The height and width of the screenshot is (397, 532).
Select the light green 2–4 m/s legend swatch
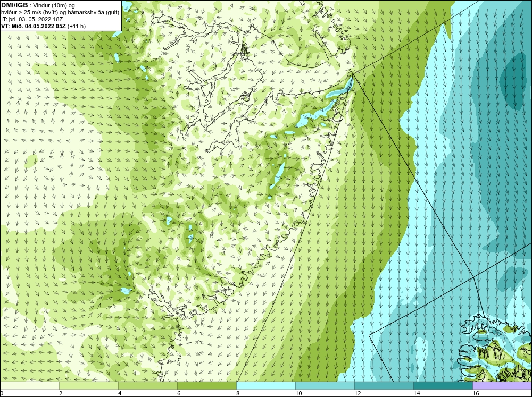[x=88, y=385]
